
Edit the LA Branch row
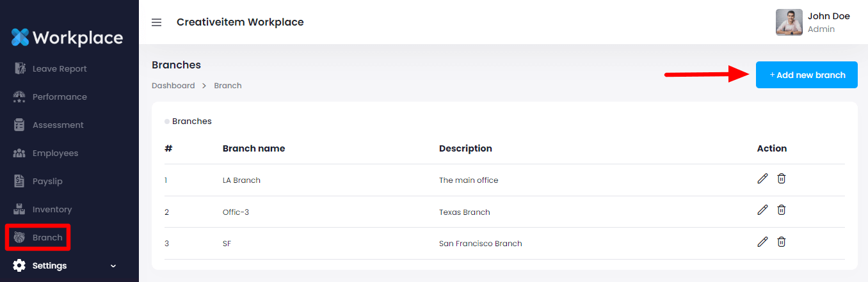(762, 179)
